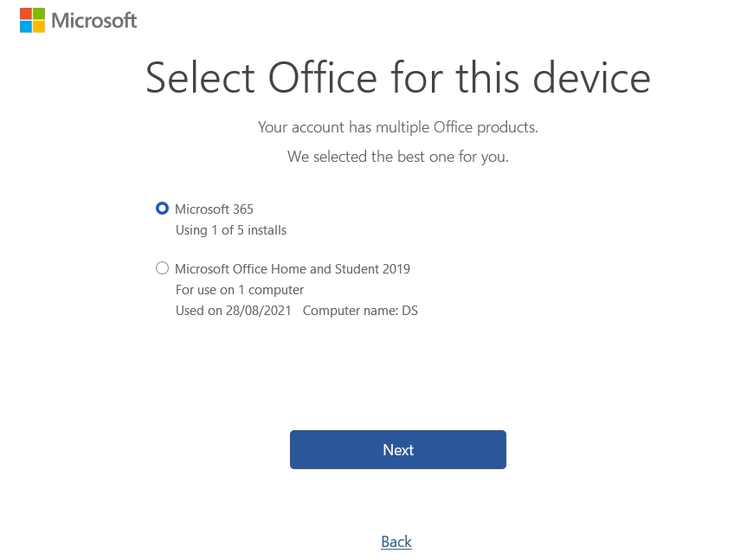This screenshot has height=560, width=753.
Task: Click 'Your account has multiple Office products' text
Action: (398, 127)
